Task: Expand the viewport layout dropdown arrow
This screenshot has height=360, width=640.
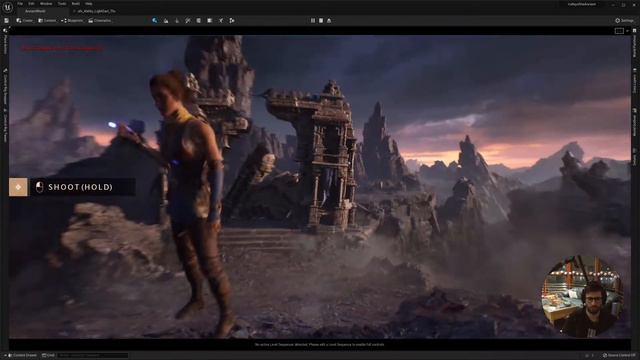Action: (627, 31)
